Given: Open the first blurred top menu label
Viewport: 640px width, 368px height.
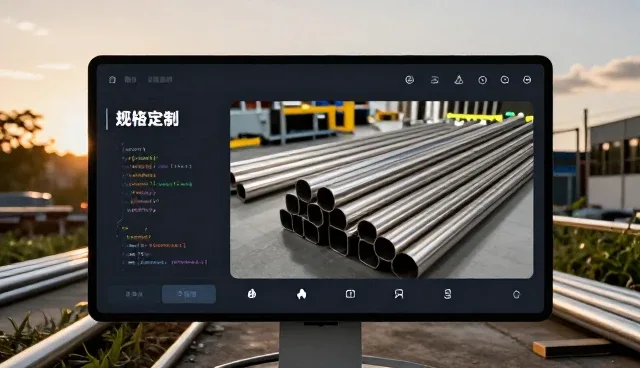Looking at the screenshot, I should (130, 80).
